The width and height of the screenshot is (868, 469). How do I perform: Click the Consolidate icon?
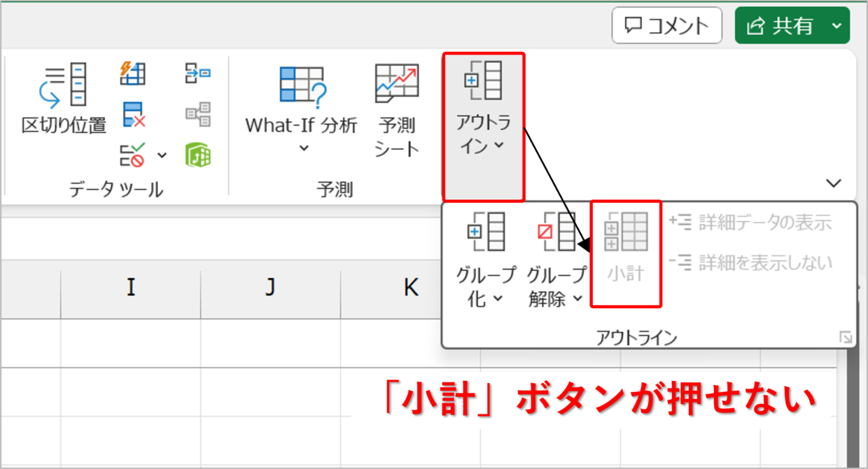click(x=198, y=73)
